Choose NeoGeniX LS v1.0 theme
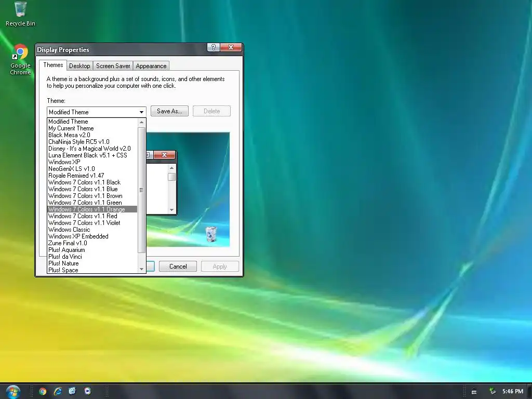 [x=92, y=169]
